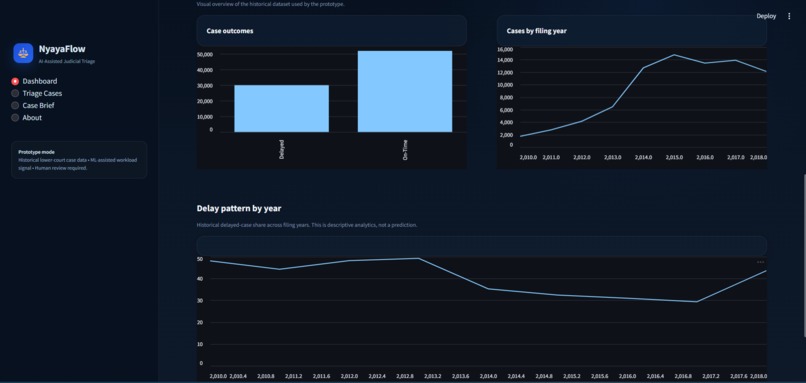The image size is (806, 383).
Task: Open the ellipsis options on the delay pattern chart
Action: pyautogui.click(x=760, y=262)
